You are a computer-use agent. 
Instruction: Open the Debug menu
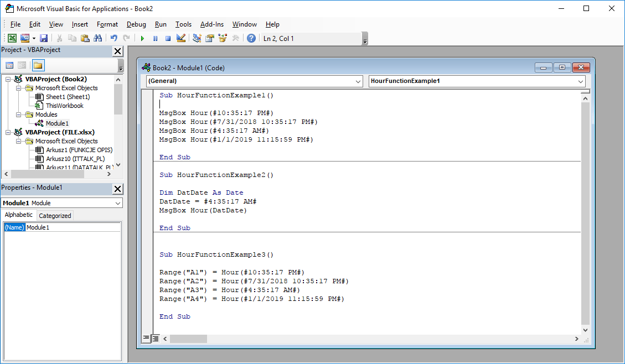(x=136, y=24)
